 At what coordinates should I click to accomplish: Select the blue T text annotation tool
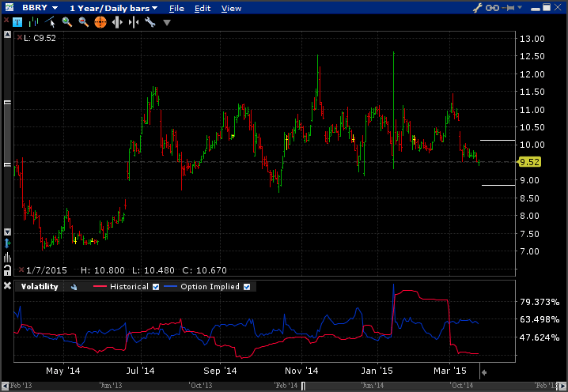(x=17, y=22)
